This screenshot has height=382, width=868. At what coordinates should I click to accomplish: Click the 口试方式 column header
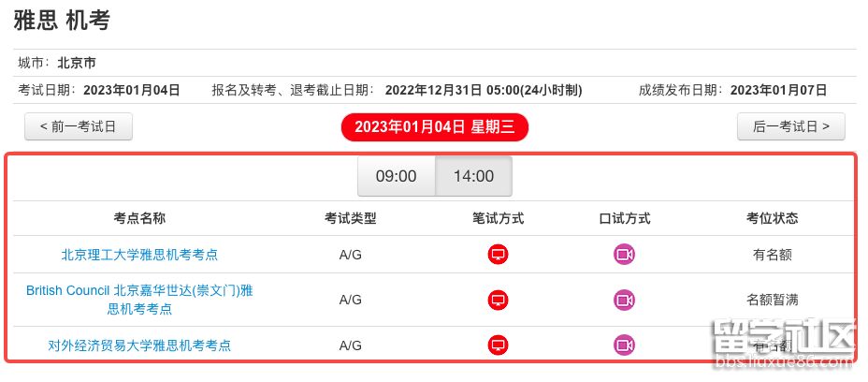point(624,218)
